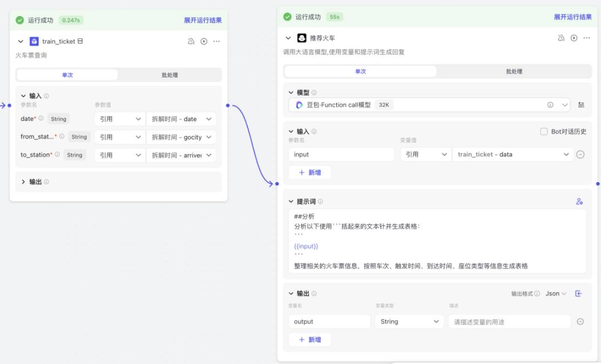The height and width of the screenshot is (364, 601).
Task: Expand the 输出 section in train_ticket node
Action: [23, 181]
